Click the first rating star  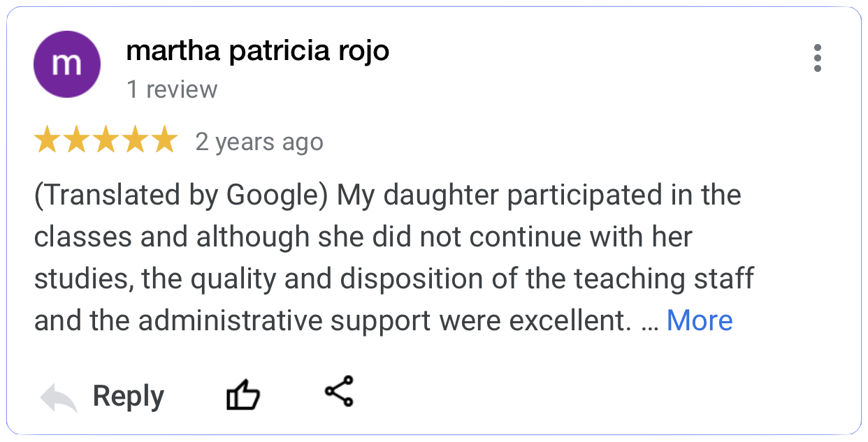pos(48,140)
